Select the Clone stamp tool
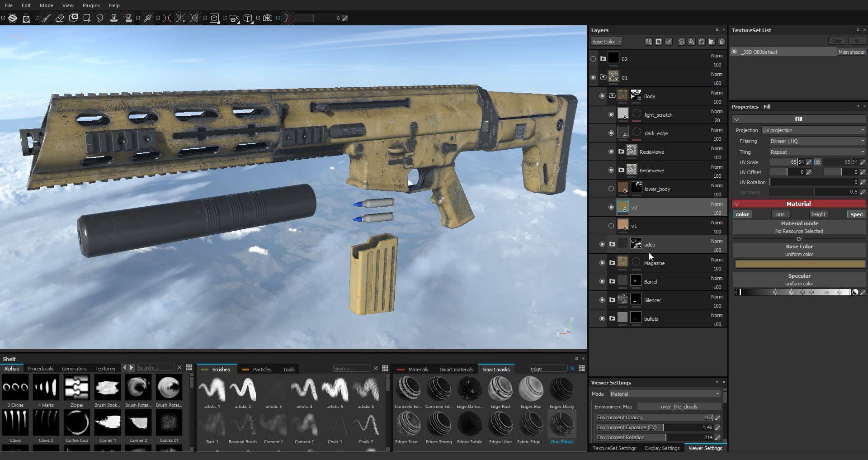The width and height of the screenshot is (868, 460). click(114, 18)
